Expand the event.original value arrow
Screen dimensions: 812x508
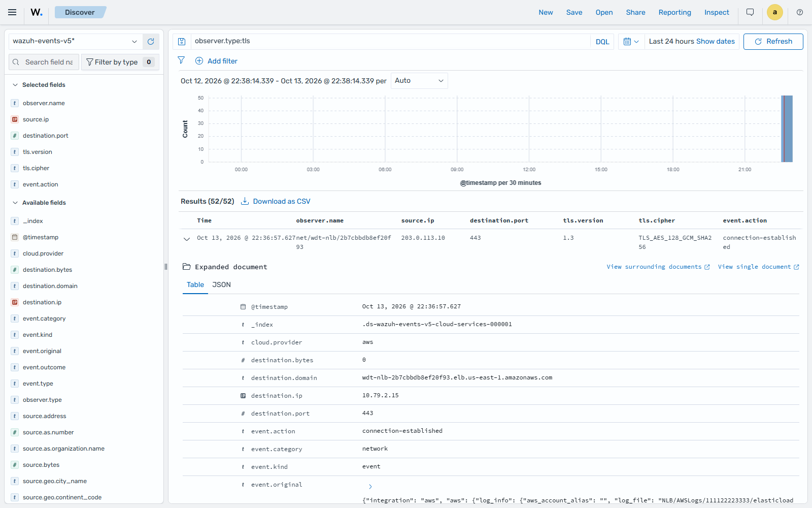pyautogui.click(x=370, y=487)
